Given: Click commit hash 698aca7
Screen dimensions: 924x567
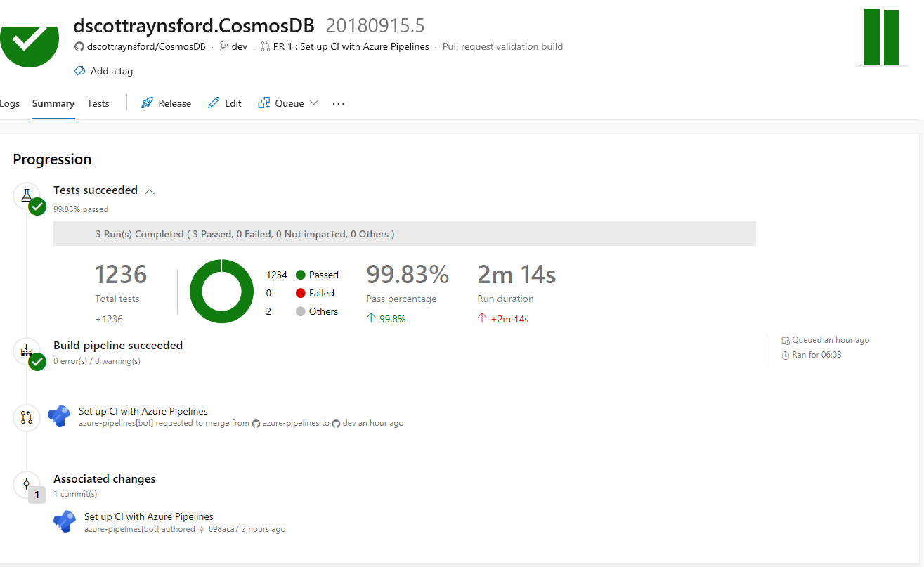Looking at the screenshot, I should point(223,529).
